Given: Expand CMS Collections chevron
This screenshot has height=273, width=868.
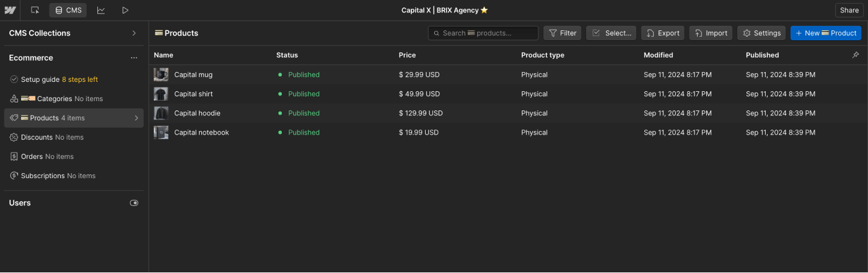Looking at the screenshot, I should click(134, 33).
